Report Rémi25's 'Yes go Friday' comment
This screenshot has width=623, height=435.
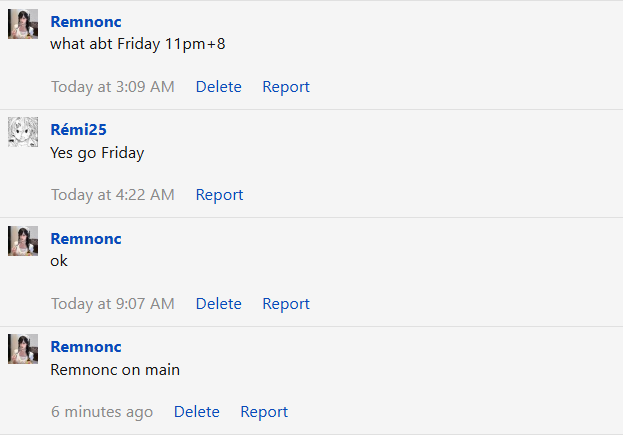point(219,195)
